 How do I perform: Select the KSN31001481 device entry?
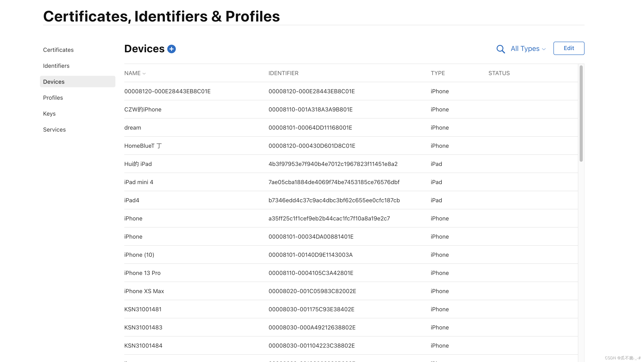pos(143,309)
